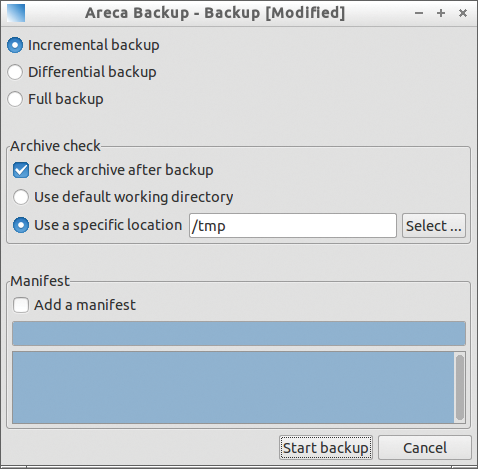Click the manifest description scrollbar
Screen dimensions: 478x469
(460, 387)
